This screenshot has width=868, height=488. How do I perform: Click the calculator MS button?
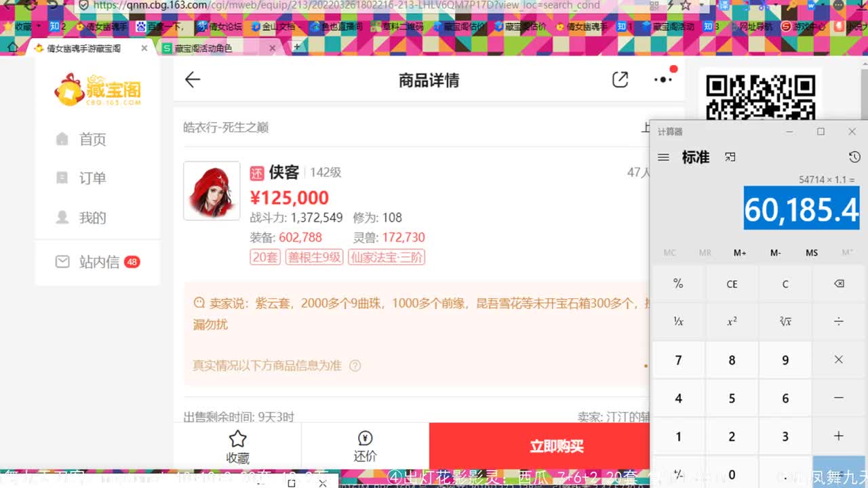coord(812,253)
